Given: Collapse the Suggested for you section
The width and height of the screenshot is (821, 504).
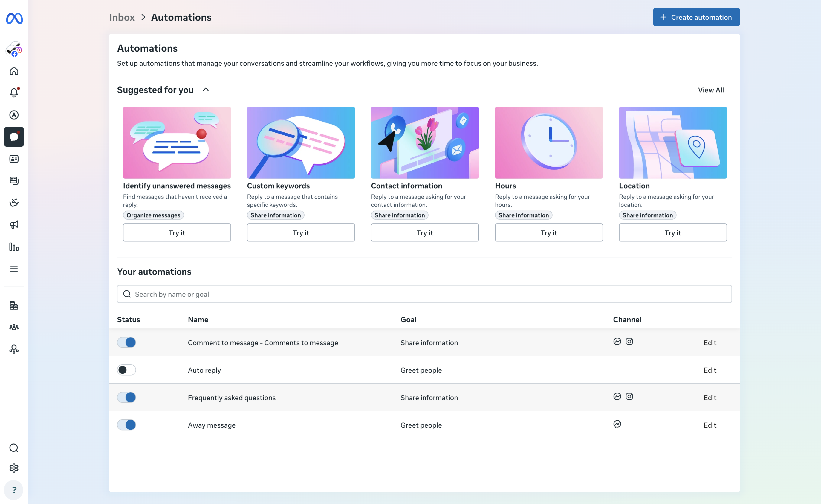Looking at the screenshot, I should point(206,90).
